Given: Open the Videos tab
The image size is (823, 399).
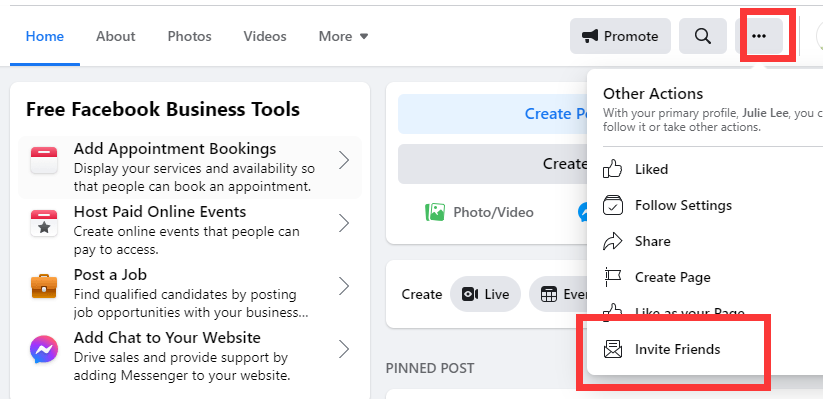Looking at the screenshot, I should click(x=265, y=36).
